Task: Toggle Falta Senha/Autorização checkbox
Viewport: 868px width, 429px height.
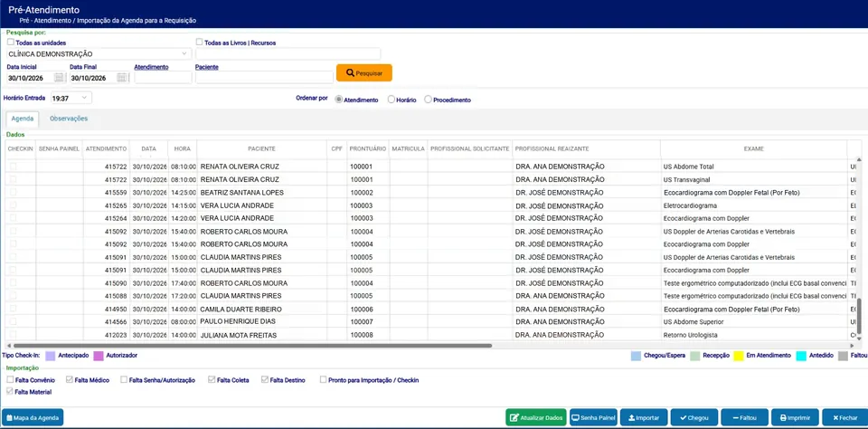Action: [x=124, y=379]
